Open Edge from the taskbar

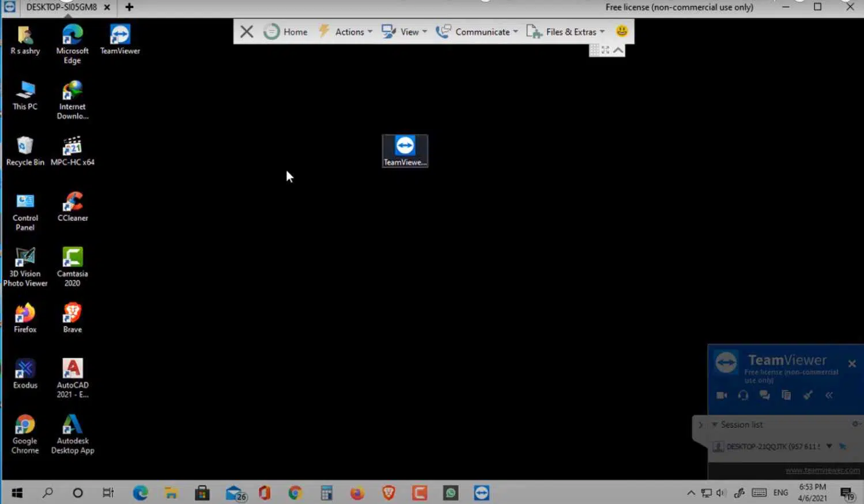pyautogui.click(x=140, y=492)
